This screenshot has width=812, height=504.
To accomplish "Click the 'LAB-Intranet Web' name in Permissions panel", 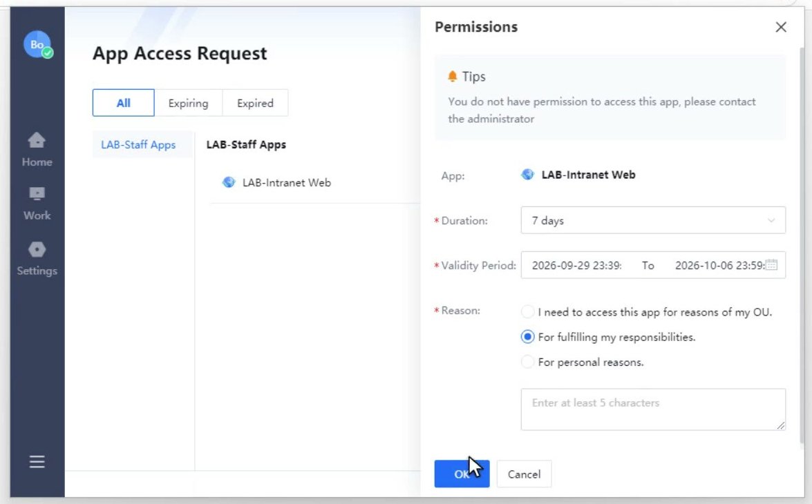I will tap(588, 175).
